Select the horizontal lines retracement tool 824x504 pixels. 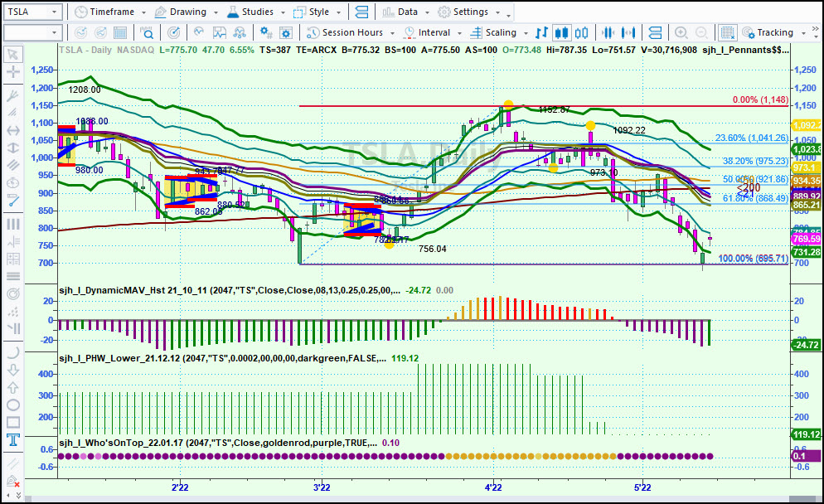point(13,276)
